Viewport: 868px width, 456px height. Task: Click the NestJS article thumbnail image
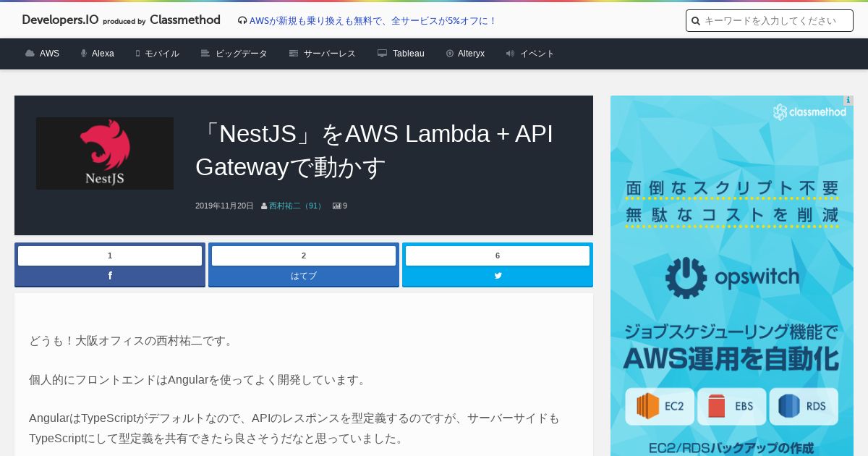[x=105, y=153]
